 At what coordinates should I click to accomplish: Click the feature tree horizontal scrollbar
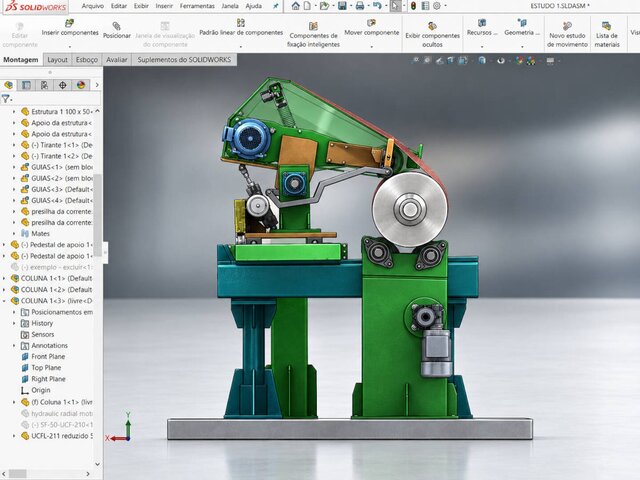coord(17,474)
